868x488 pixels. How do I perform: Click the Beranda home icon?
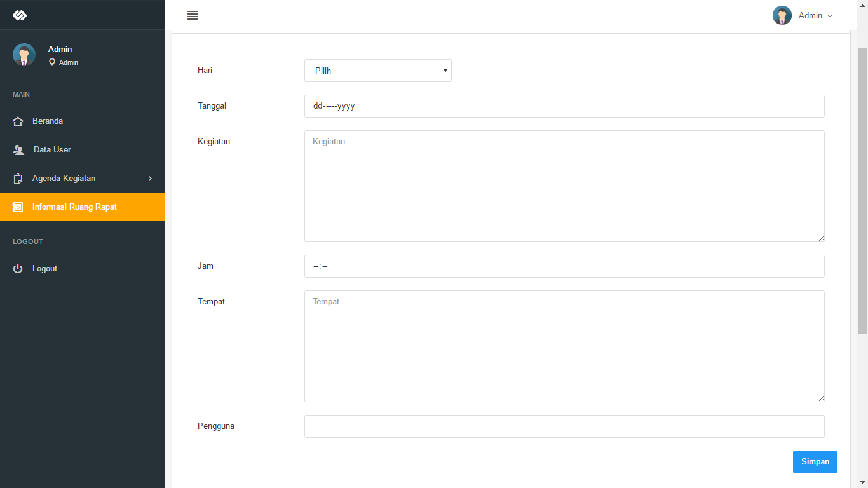point(18,121)
